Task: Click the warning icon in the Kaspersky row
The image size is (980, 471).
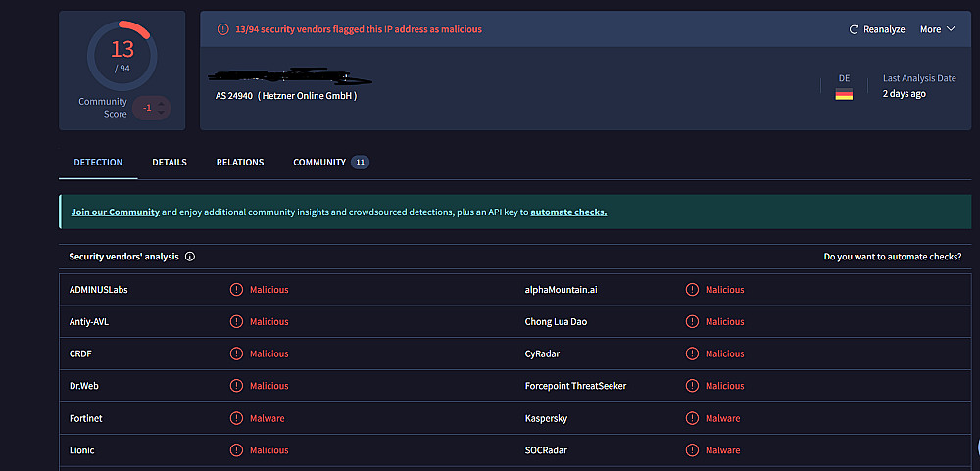Action: pyautogui.click(x=692, y=418)
